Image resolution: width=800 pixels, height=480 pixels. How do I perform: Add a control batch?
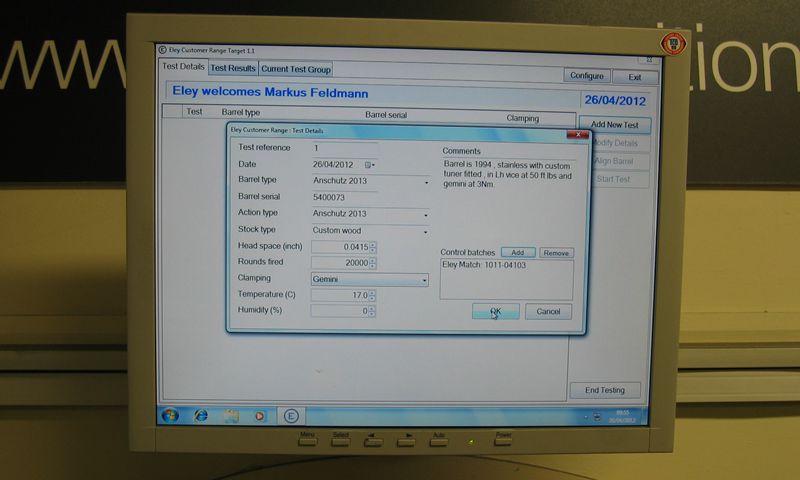[x=518, y=252]
